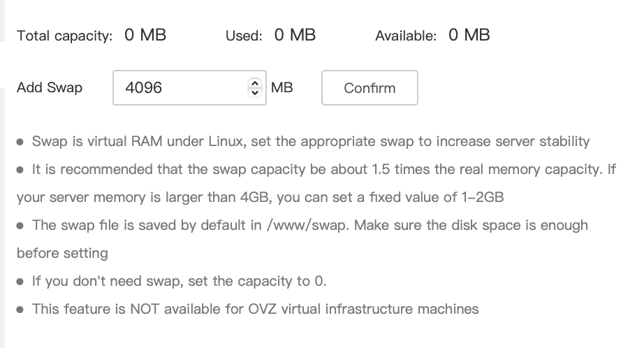Increase swap size with the up stepper arrow
The image size is (644, 348).
(x=254, y=83)
